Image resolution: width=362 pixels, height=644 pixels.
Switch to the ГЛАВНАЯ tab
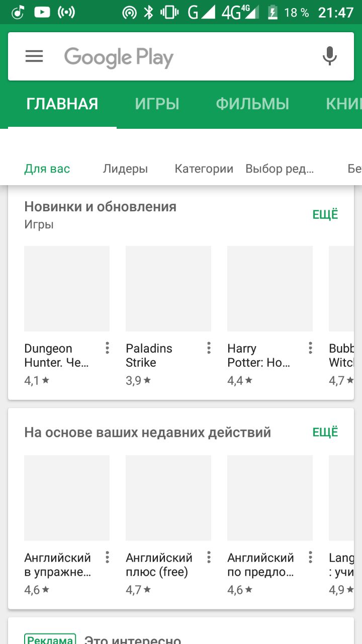[62, 104]
